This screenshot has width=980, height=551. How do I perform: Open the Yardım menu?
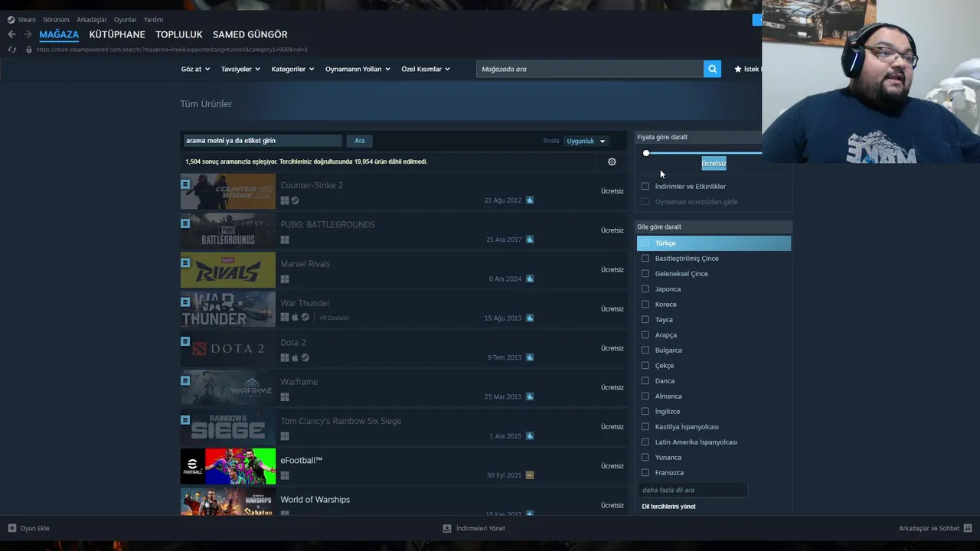click(x=153, y=20)
